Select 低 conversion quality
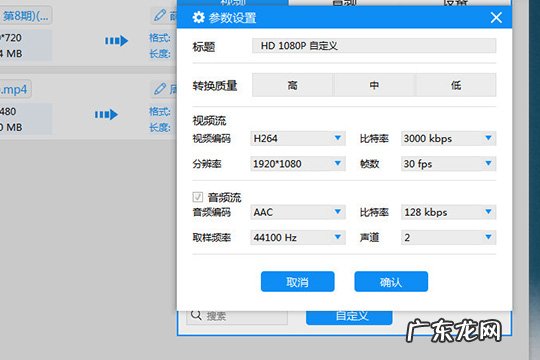Viewport: 540px width, 360px height. 456,85
